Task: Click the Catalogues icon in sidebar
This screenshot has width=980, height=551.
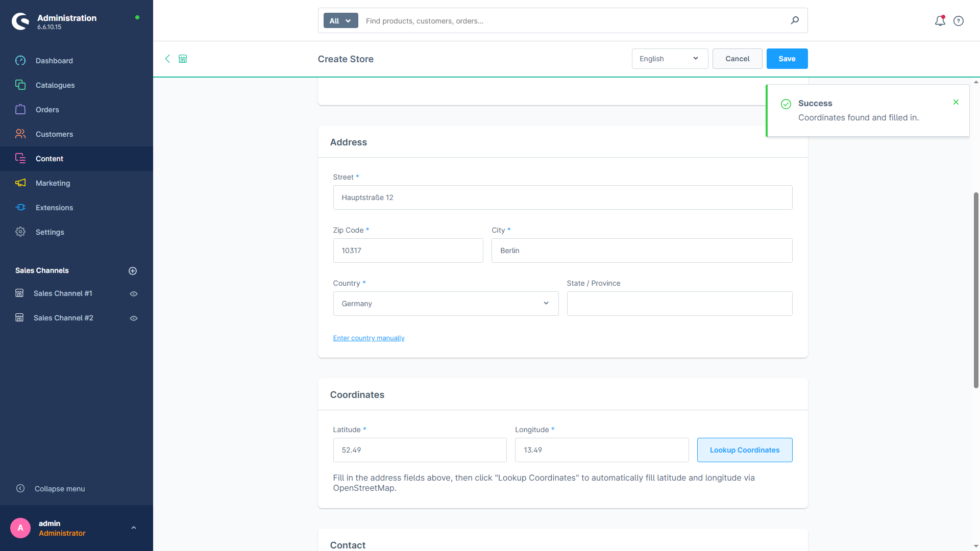Action: (x=20, y=85)
